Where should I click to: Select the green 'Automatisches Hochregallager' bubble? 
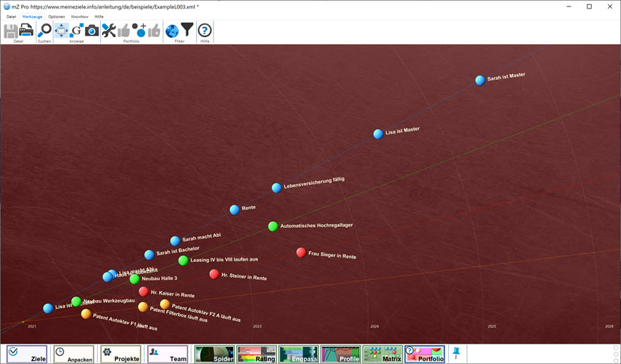(273, 226)
